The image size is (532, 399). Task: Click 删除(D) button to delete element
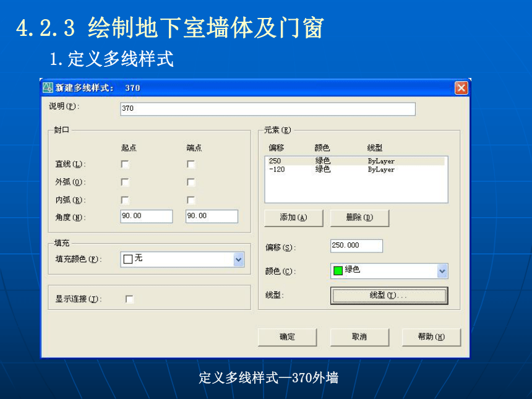(x=359, y=218)
